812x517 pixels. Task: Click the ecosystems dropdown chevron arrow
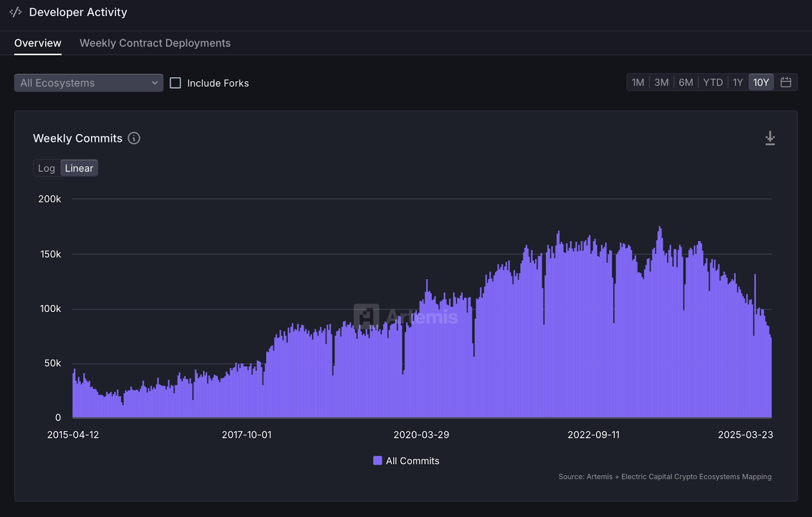pos(155,83)
